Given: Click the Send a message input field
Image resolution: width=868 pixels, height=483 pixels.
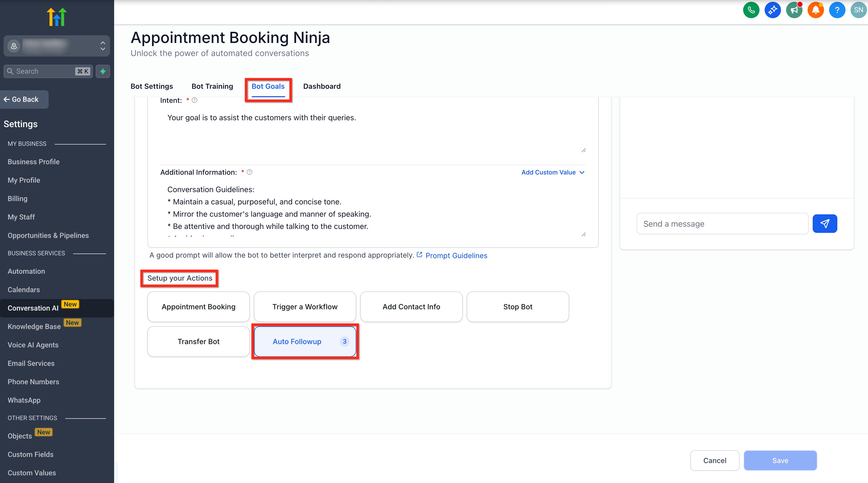Looking at the screenshot, I should [722, 224].
